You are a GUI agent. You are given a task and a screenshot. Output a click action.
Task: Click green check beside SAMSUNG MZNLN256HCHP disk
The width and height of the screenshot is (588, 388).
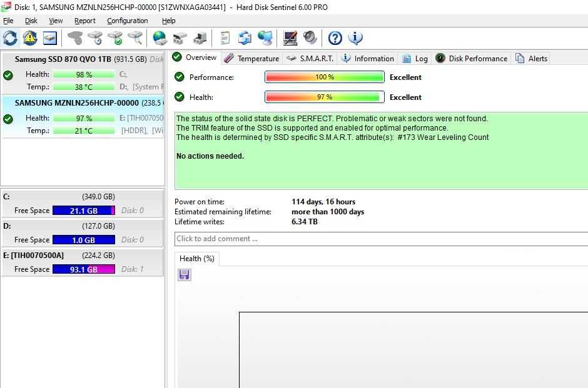8,119
